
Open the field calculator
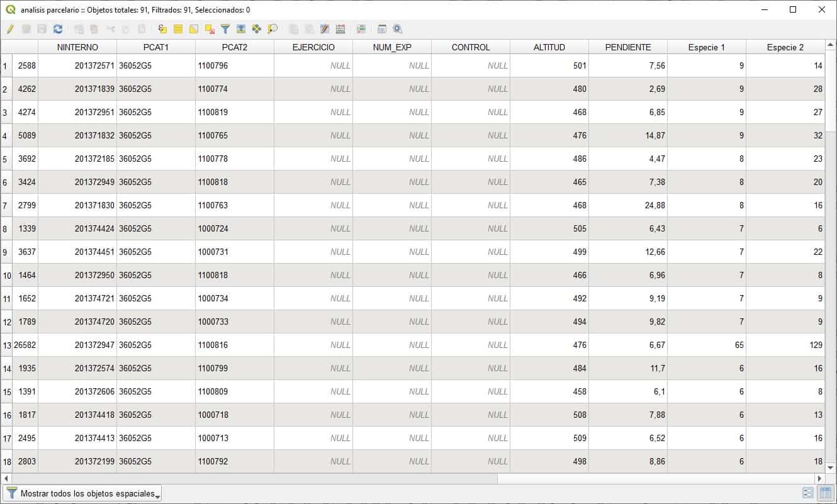(x=340, y=29)
